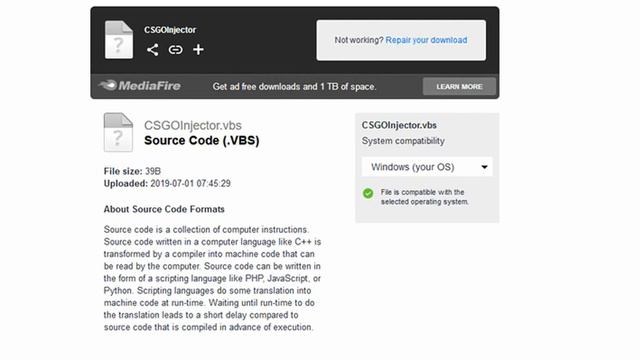640x360 pixels.
Task: Click the 'Not working?' text
Action: [359, 40]
